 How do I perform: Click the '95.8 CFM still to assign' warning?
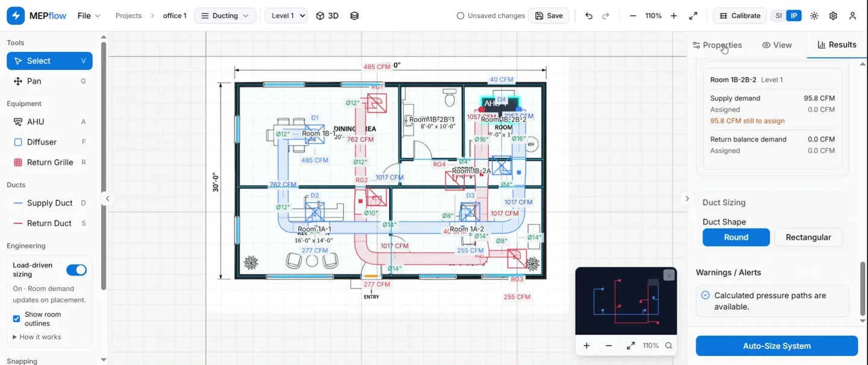[747, 121]
